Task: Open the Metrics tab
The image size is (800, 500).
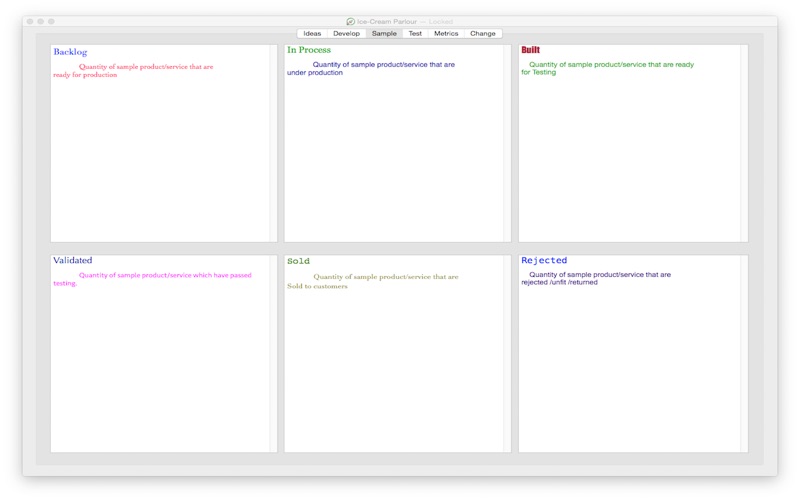Action: (446, 34)
